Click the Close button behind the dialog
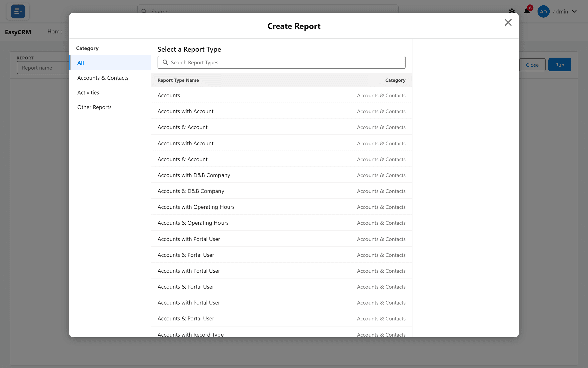Image resolution: width=588 pixels, height=368 pixels. (532, 65)
